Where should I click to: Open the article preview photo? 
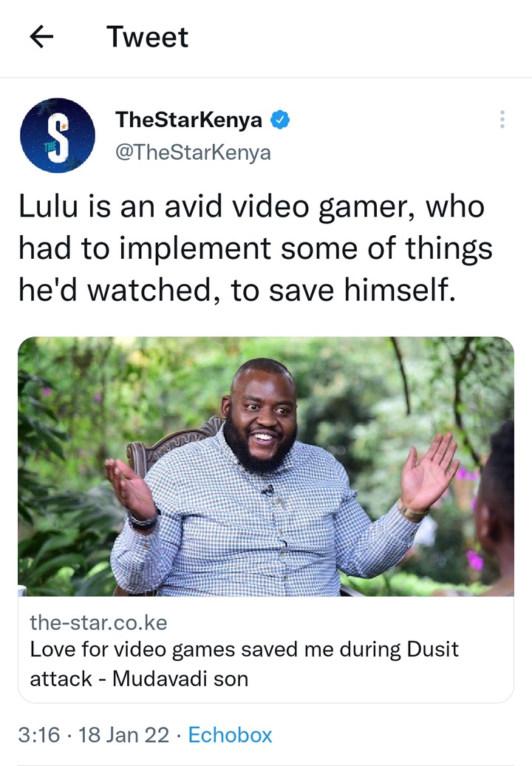point(266,466)
